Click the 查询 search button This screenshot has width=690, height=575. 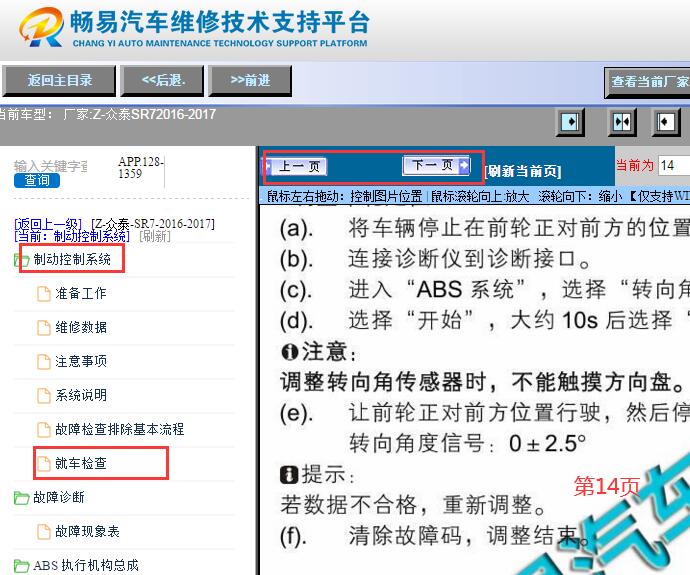tap(37, 180)
